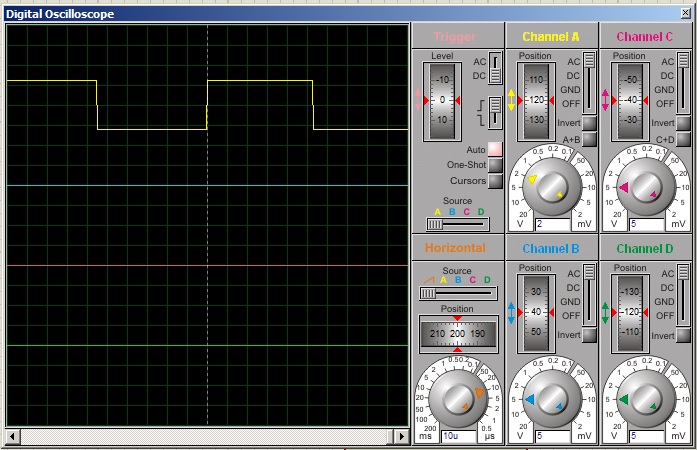
Task: Click the Channel D volts/div knob
Action: [x=646, y=399]
